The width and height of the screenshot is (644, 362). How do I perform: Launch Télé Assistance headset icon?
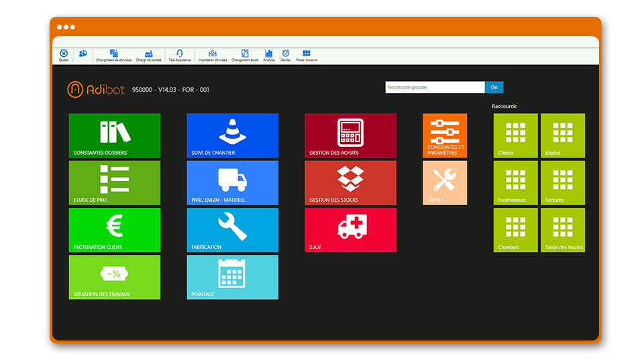tap(179, 54)
